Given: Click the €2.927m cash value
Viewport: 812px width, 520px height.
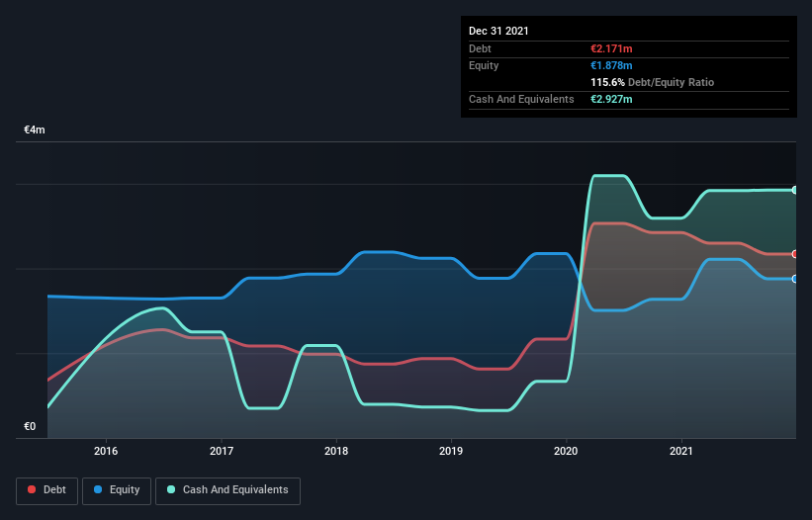Looking at the screenshot, I should click(x=611, y=99).
